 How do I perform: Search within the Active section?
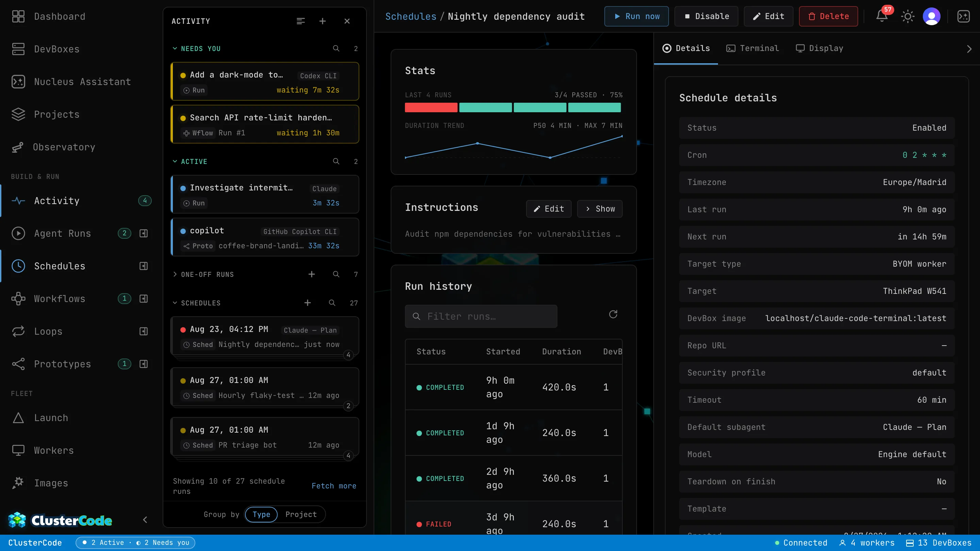tap(336, 161)
